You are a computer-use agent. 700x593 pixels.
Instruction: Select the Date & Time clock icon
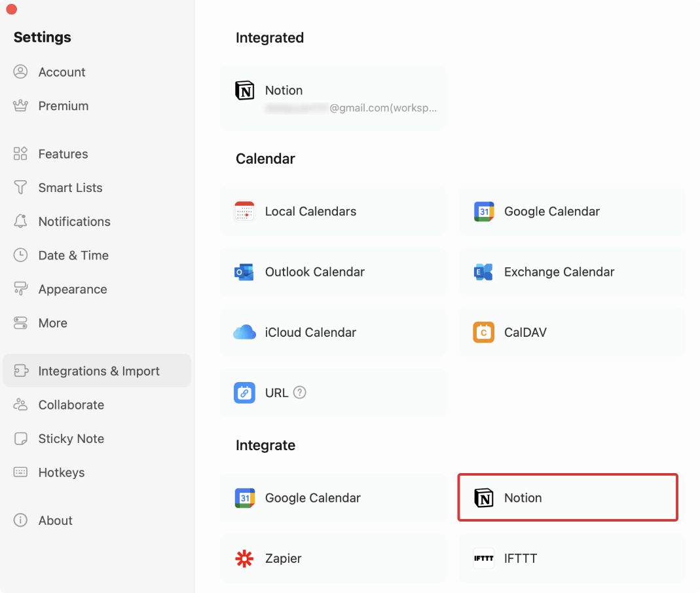click(21, 255)
